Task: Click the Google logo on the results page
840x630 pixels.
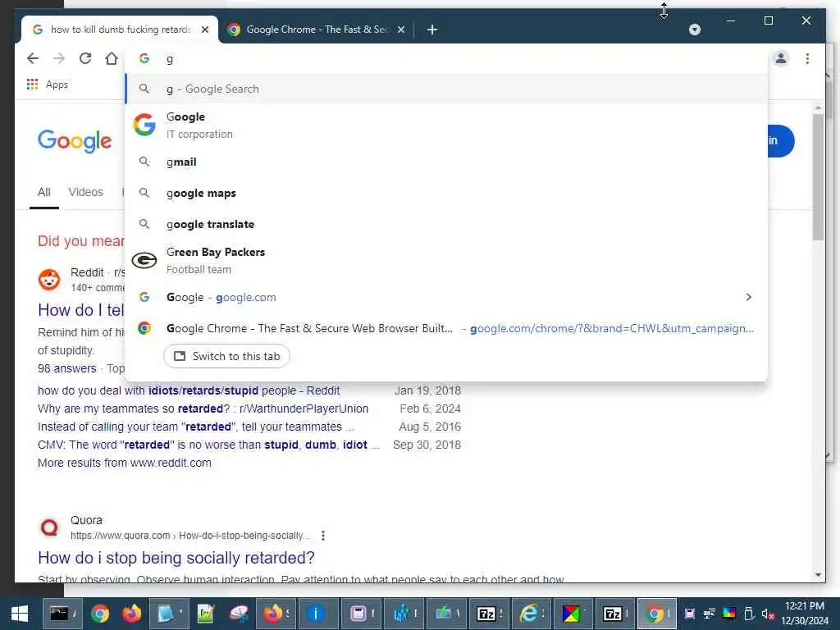Action: coord(75,141)
